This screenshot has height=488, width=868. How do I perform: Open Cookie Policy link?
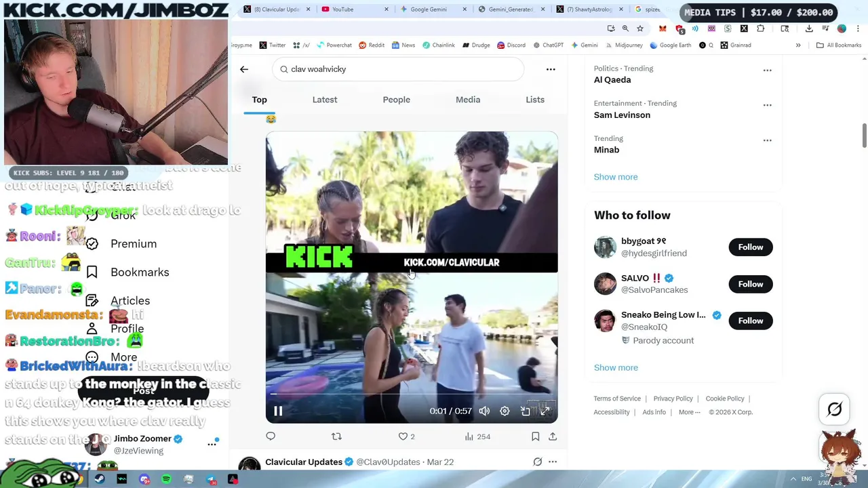pyautogui.click(x=725, y=399)
